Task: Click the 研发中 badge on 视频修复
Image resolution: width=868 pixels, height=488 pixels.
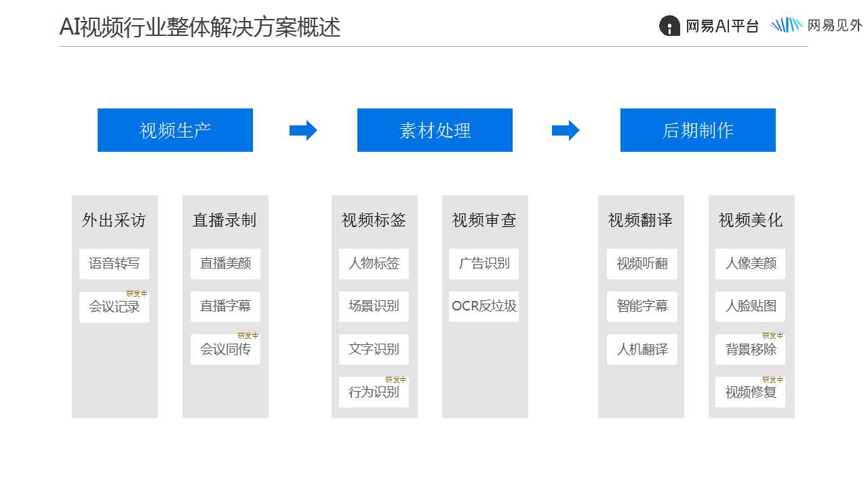Action: coord(772,380)
